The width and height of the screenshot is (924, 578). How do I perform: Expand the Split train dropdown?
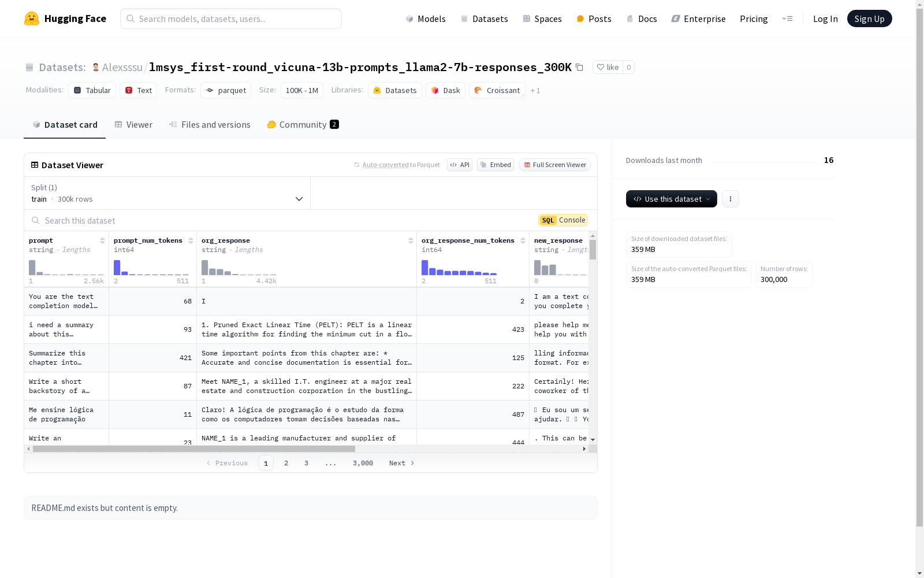click(167, 193)
